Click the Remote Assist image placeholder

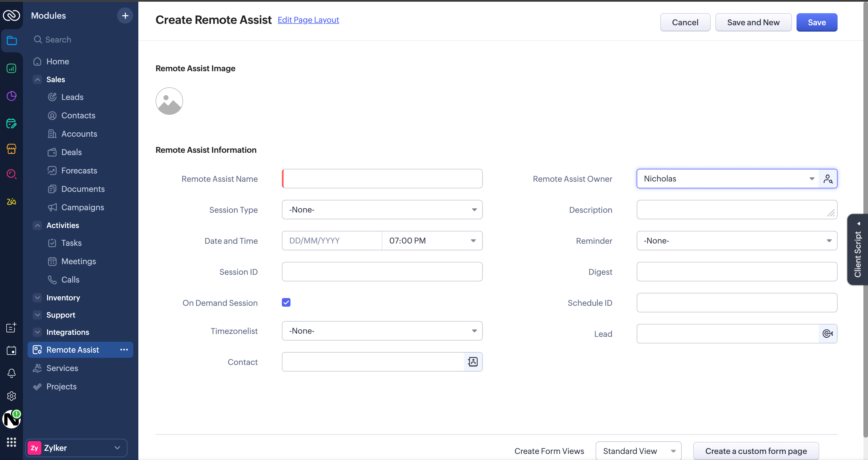pyautogui.click(x=169, y=101)
